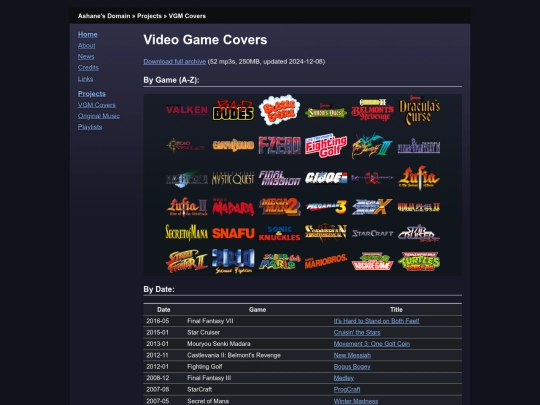540x405 pixels.
Task: Open the "New Messiah" track link
Action: point(352,355)
